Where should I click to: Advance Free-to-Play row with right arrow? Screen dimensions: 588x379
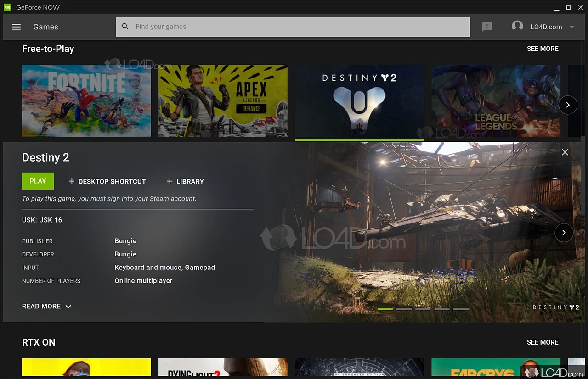(x=568, y=105)
